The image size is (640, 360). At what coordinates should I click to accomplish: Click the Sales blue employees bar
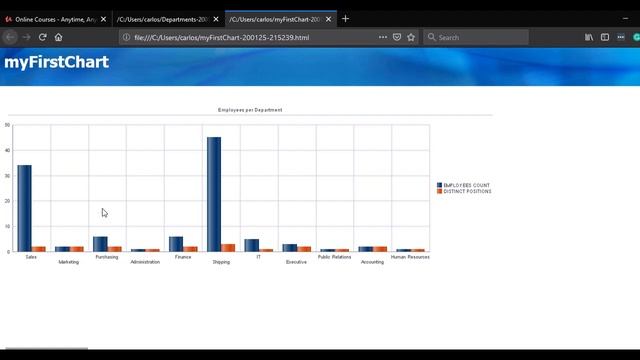(x=24, y=208)
